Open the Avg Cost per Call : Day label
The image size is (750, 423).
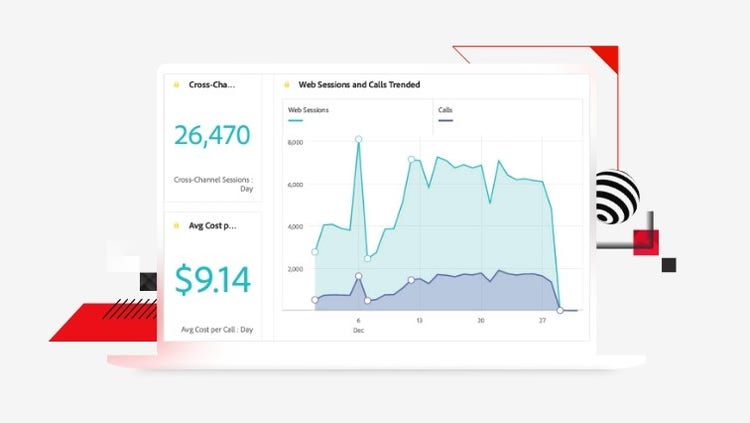tap(217, 329)
